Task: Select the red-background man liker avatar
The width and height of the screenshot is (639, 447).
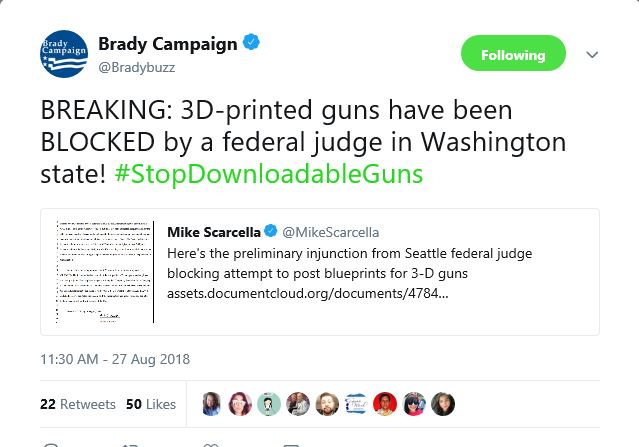Action: 385,404
